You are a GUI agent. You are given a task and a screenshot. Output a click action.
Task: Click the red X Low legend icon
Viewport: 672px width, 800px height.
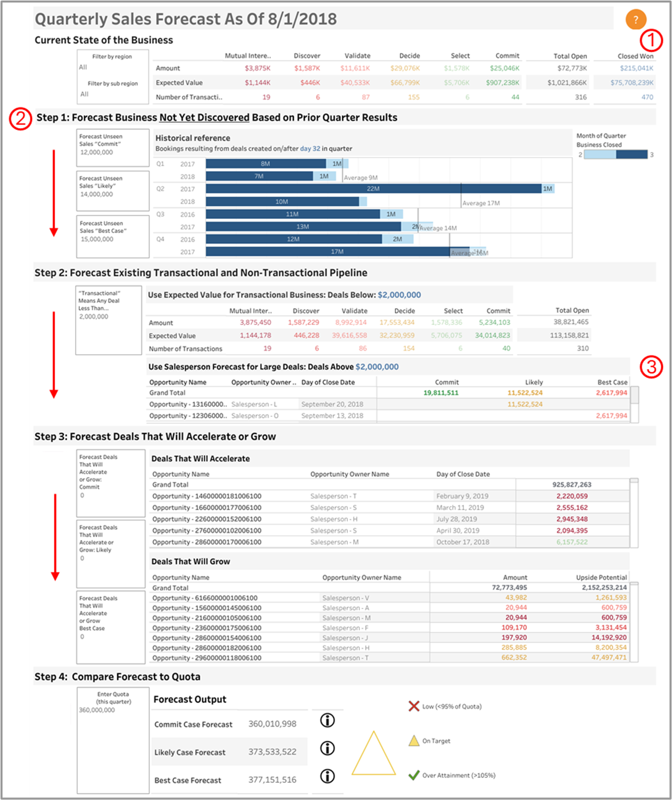point(414,706)
